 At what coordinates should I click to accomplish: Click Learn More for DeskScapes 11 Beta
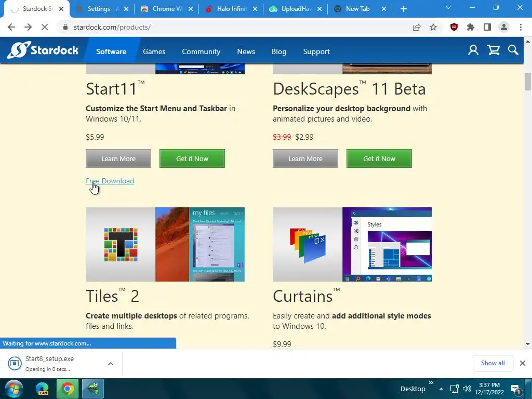click(x=305, y=158)
